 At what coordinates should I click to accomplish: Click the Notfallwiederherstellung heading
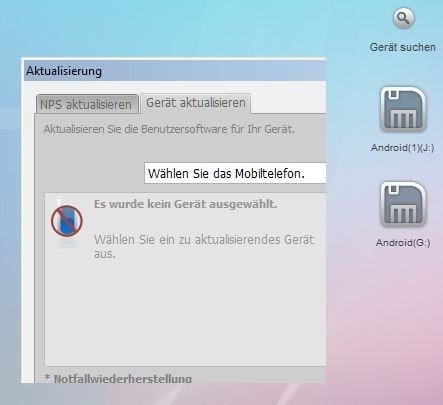click(x=123, y=378)
